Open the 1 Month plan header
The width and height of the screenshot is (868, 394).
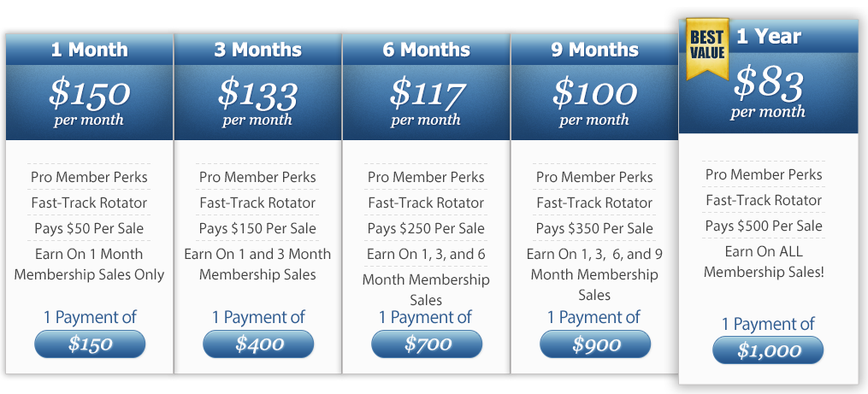point(90,50)
